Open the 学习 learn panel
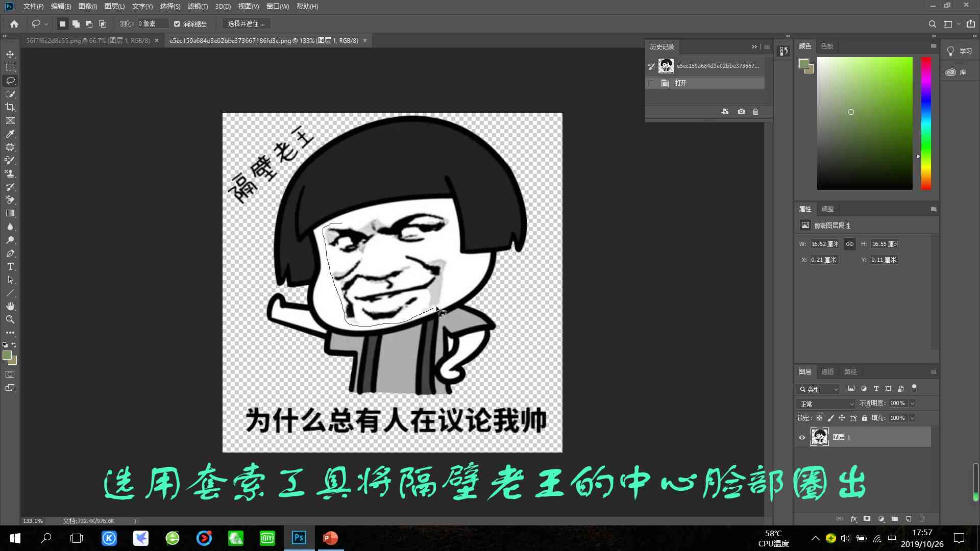This screenshot has width=980, height=551. (960, 51)
